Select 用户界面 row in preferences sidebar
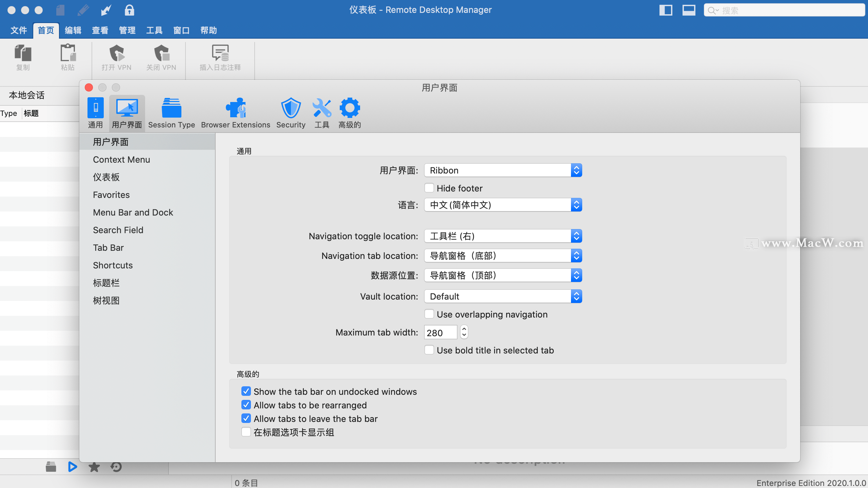868x488 pixels. (147, 142)
